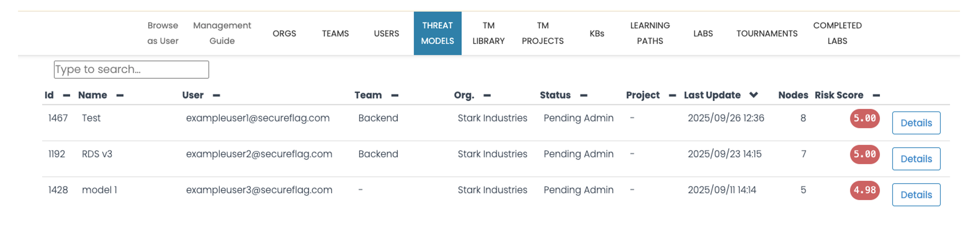The width and height of the screenshot is (980, 227).
Task: Go to the TOURNAMENTS tab
Action: pyautogui.click(x=767, y=34)
